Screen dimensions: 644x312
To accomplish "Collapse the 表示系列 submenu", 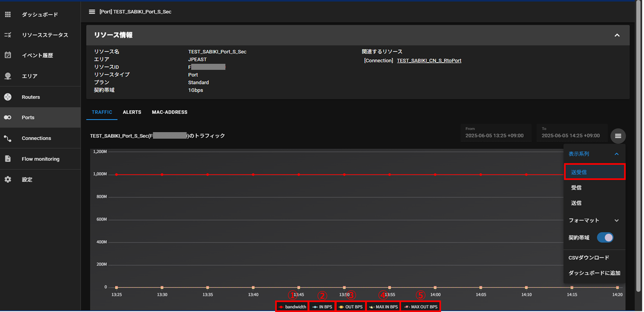I will 617,154.
